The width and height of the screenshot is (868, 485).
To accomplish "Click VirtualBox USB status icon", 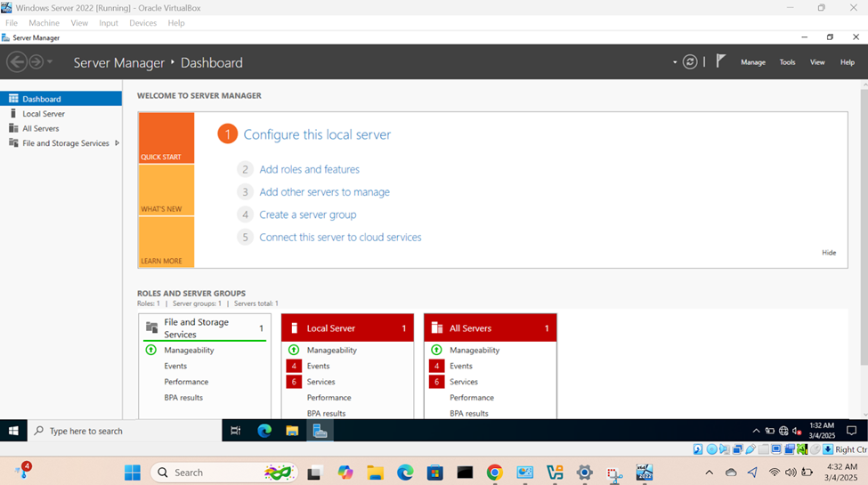I will [x=750, y=449].
